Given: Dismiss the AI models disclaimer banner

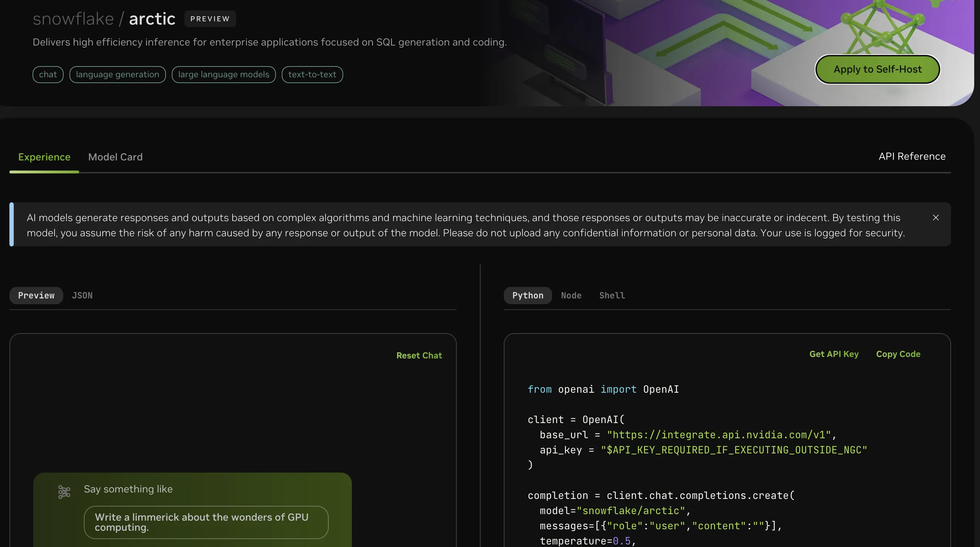Looking at the screenshot, I should 936,217.
